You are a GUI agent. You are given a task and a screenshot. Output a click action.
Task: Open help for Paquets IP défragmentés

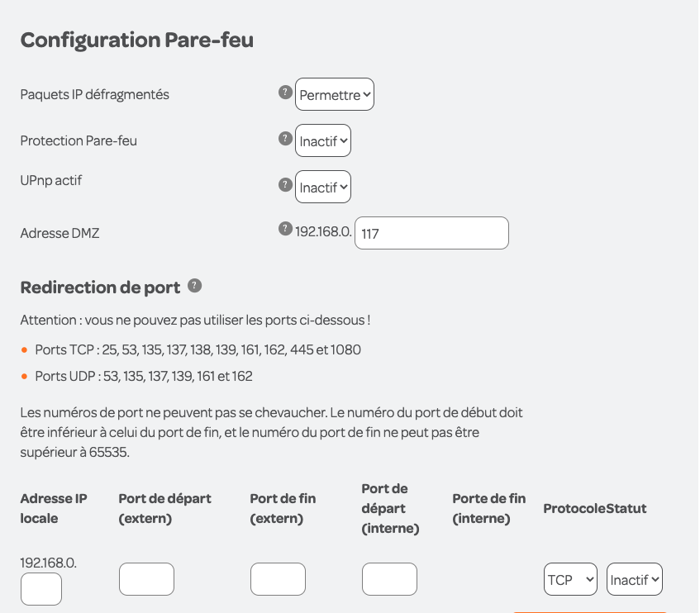[285, 93]
